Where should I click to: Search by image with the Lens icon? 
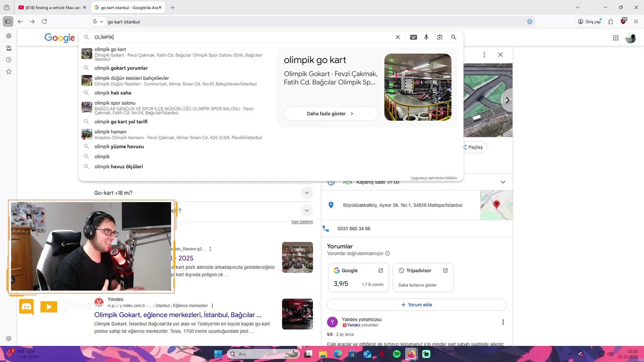(440, 37)
